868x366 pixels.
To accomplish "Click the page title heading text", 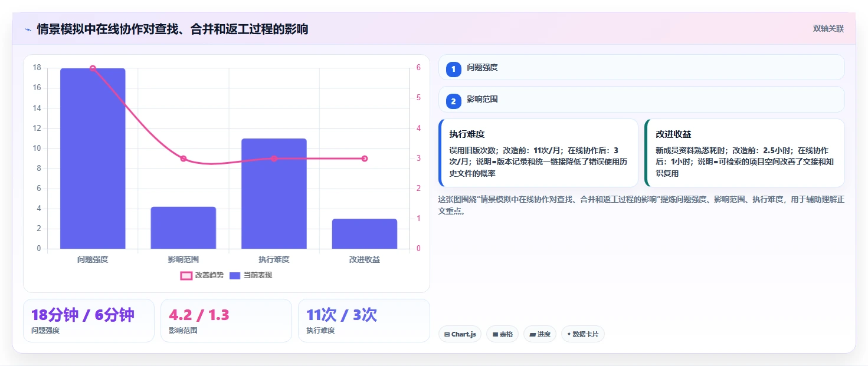I will 172,29.
